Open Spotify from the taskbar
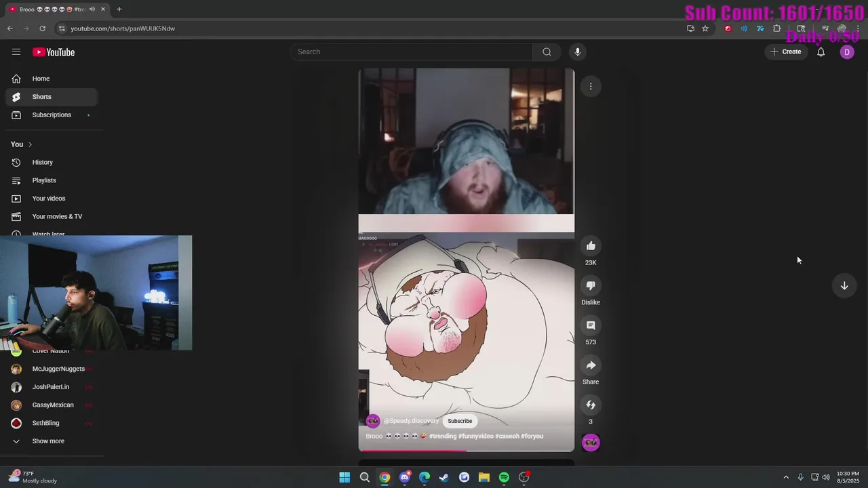This screenshot has height=488, width=868. point(504,477)
